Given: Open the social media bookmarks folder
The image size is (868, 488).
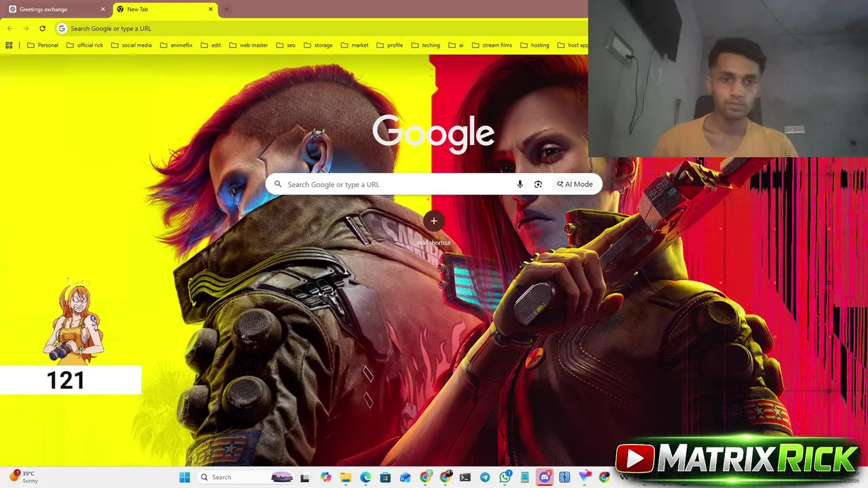Looking at the screenshot, I should (x=132, y=45).
